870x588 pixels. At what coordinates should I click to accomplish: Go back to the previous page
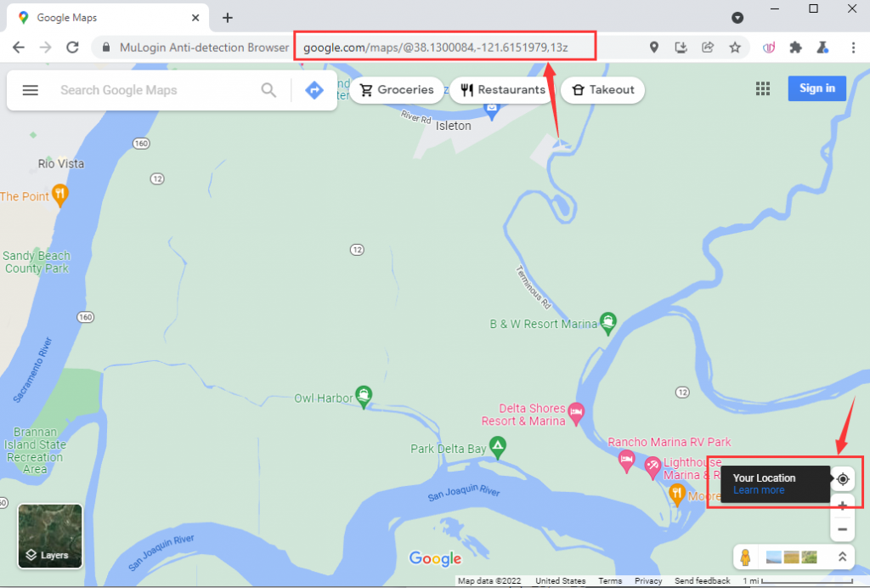(x=19, y=48)
